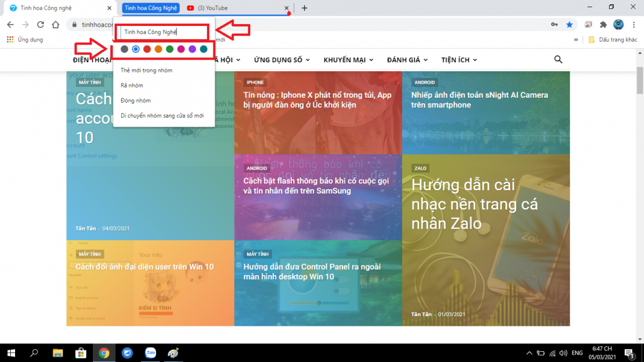The height and width of the screenshot is (362, 644).
Task: Open article about Zalo profile background music
Action: point(475,204)
